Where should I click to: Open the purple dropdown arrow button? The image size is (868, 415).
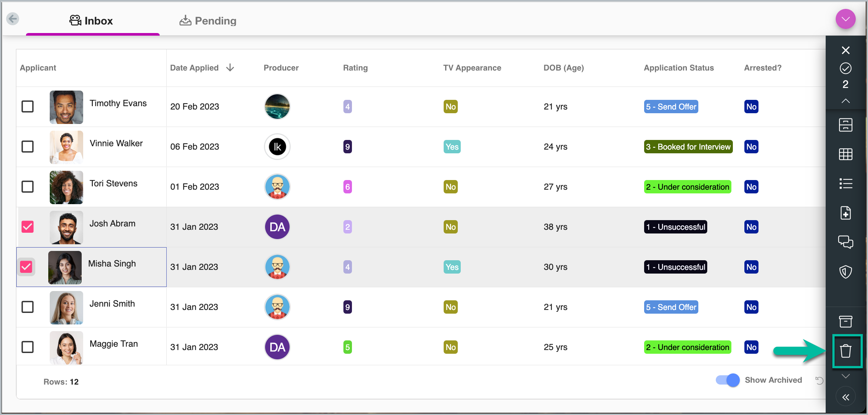(845, 19)
